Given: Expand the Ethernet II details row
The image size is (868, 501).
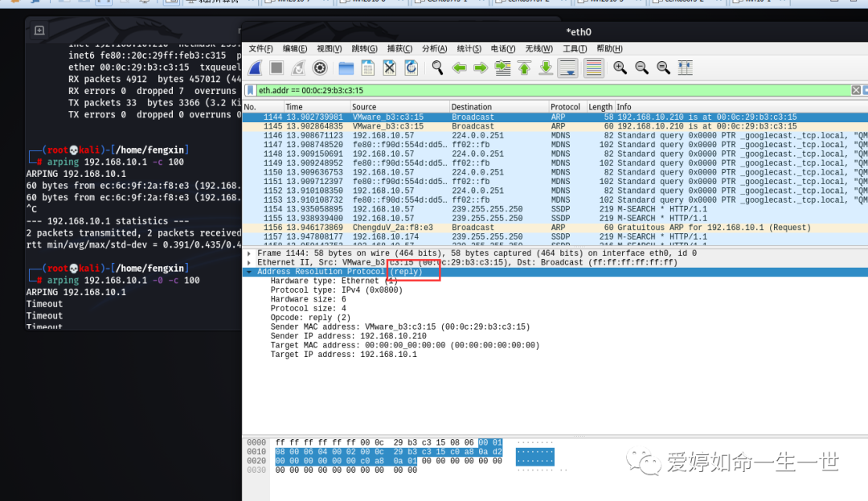Looking at the screenshot, I should [250, 263].
